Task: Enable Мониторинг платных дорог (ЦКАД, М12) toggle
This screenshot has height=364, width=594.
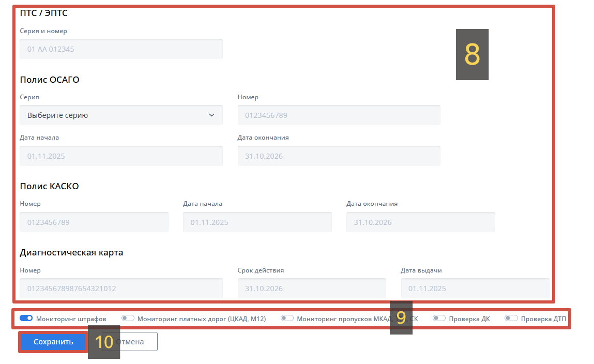Action: click(x=128, y=318)
